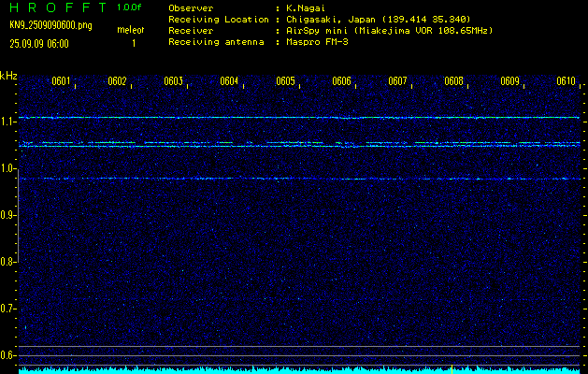Click the Observer field label
The height and width of the screenshot is (374, 588).
pyautogui.click(x=191, y=8)
